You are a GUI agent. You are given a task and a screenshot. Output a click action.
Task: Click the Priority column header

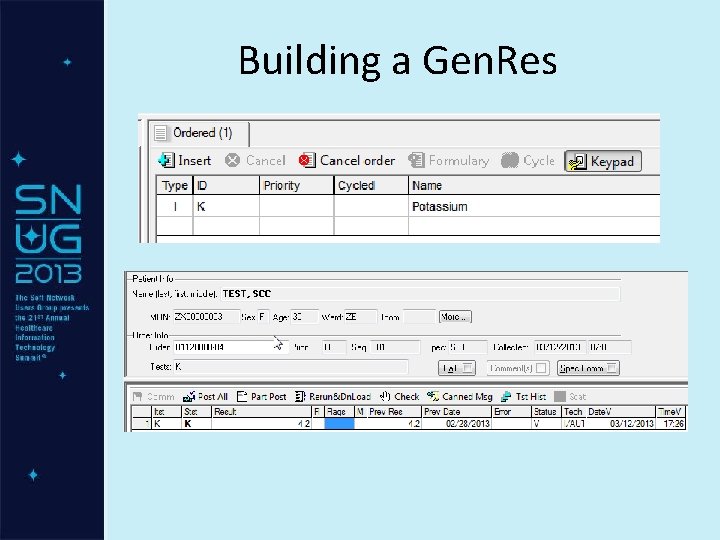click(297, 186)
